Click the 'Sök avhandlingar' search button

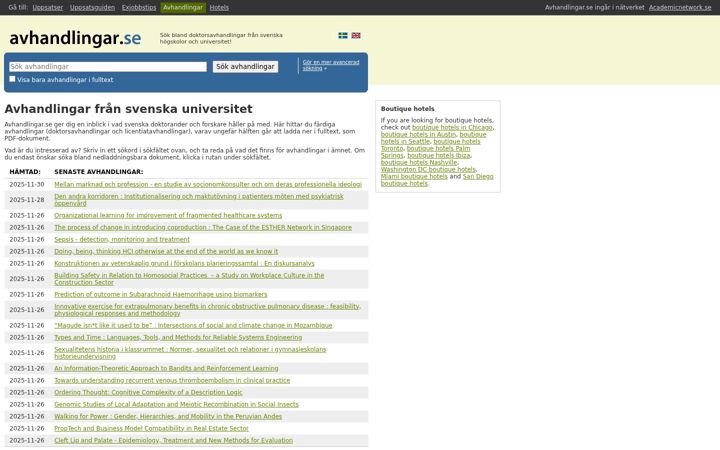click(x=245, y=67)
